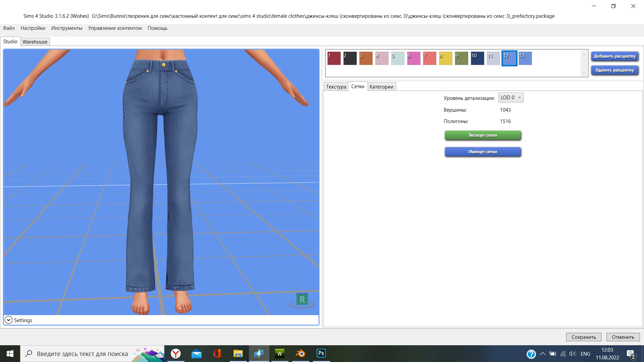Switch to the Warehouse tab

[35, 42]
